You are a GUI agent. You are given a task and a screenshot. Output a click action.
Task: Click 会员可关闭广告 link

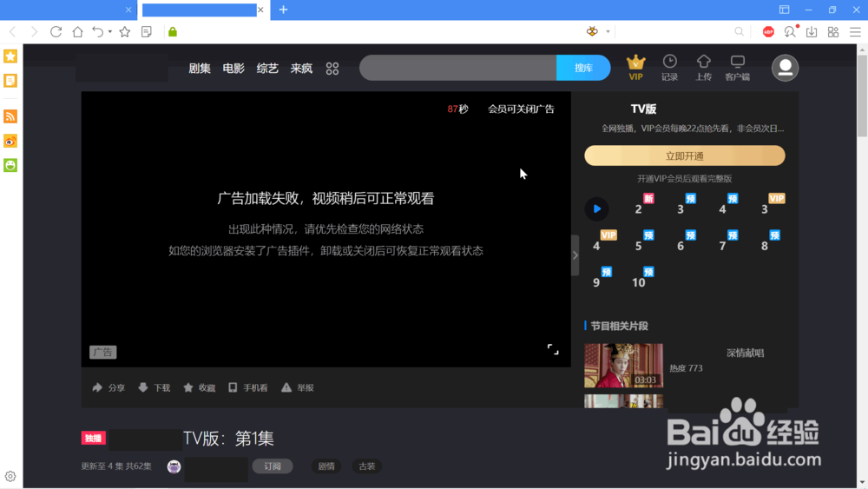[521, 109]
